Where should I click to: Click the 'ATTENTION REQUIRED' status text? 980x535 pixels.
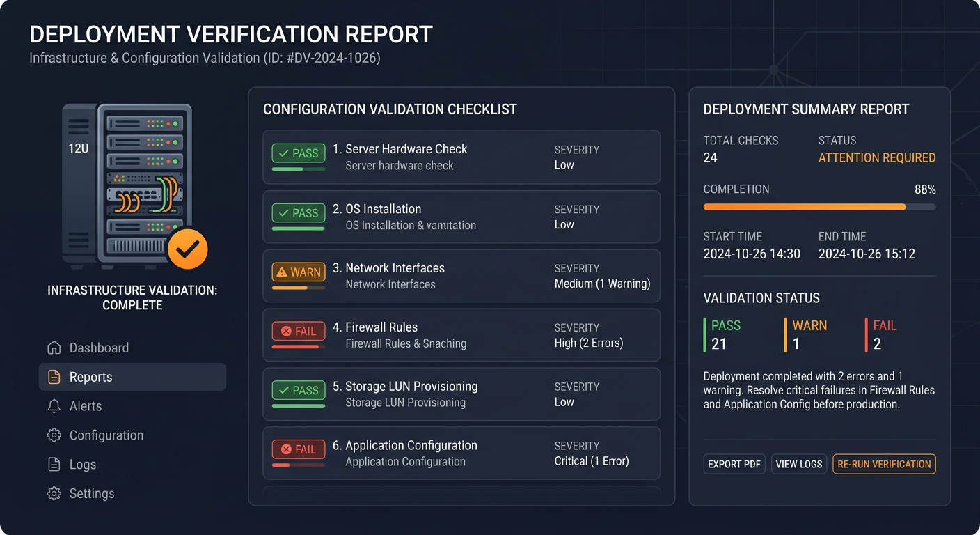tap(877, 158)
